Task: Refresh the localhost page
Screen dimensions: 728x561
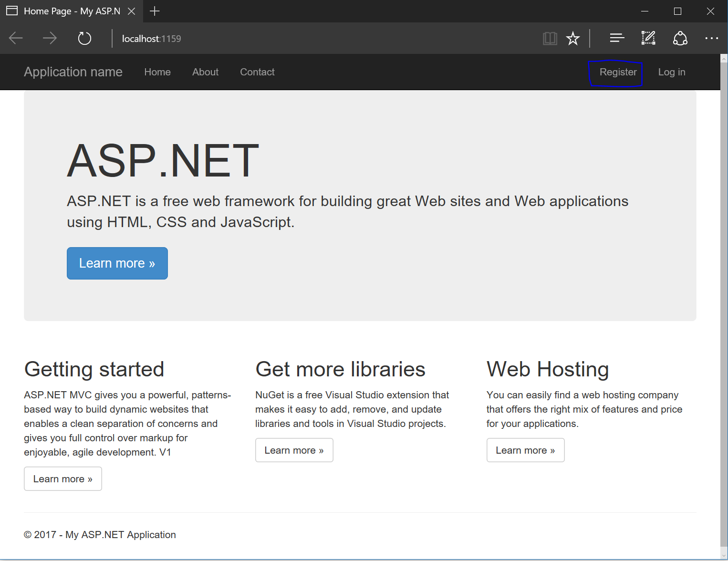Action: coord(84,38)
